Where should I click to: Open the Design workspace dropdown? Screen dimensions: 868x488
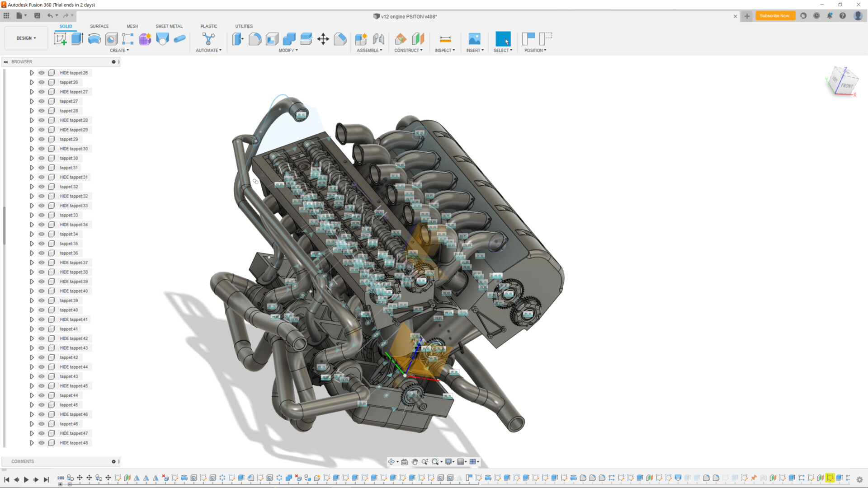point(26,38)
